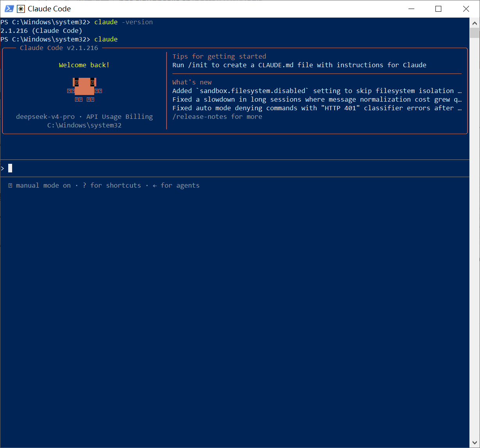Click '? for shortcuts' hint
Viewport: 480px width, 448px height.
coord(112,185)
